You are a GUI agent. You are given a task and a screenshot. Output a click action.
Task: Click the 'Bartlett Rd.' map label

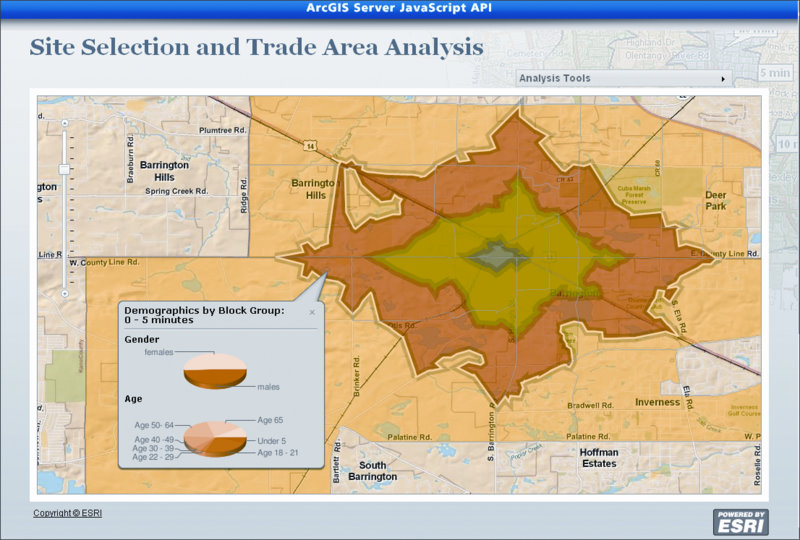coord(337,462)
